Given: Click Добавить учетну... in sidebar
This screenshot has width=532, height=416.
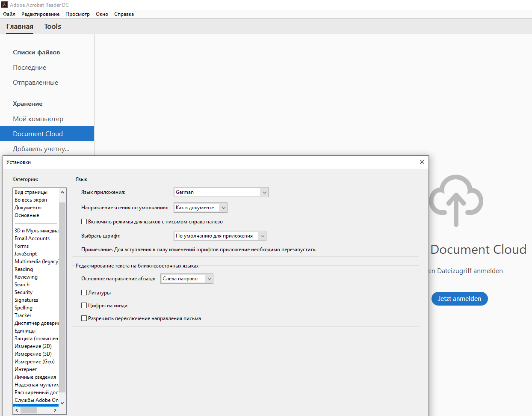Looking at the screenshot, I should (x=41, y=149).
